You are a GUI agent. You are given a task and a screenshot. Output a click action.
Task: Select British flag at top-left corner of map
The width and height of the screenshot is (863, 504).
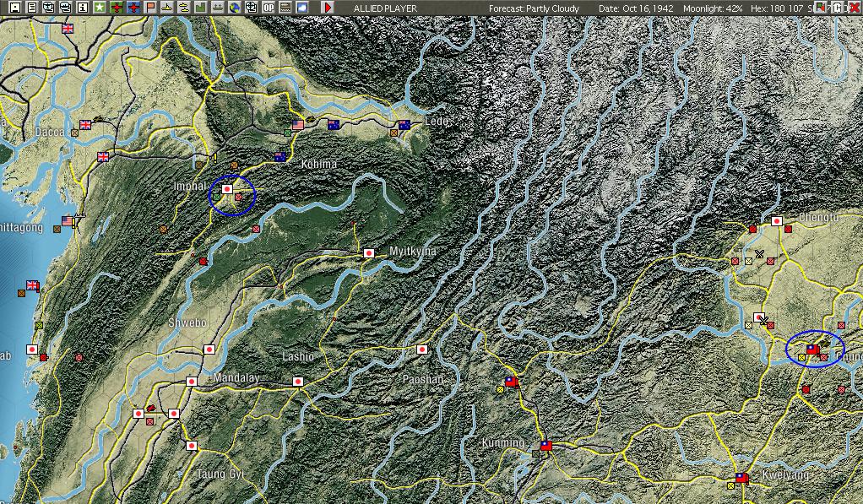point(68,29)
